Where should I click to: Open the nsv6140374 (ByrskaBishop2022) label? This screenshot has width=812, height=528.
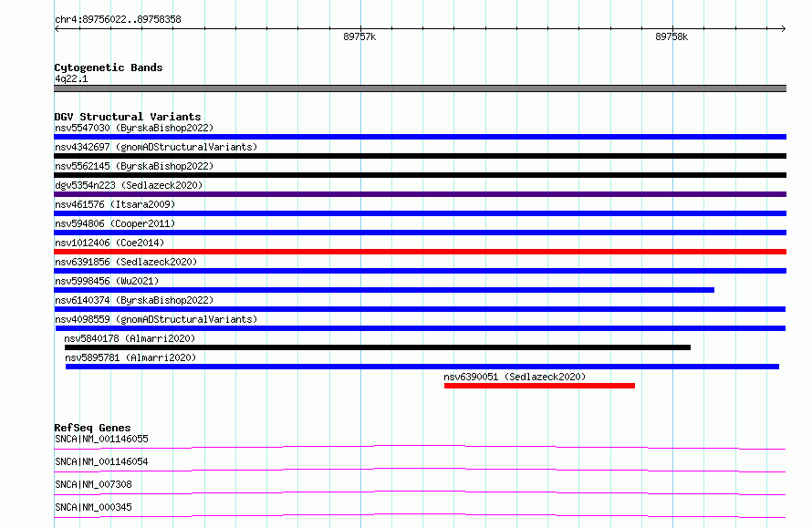point(134,300)
